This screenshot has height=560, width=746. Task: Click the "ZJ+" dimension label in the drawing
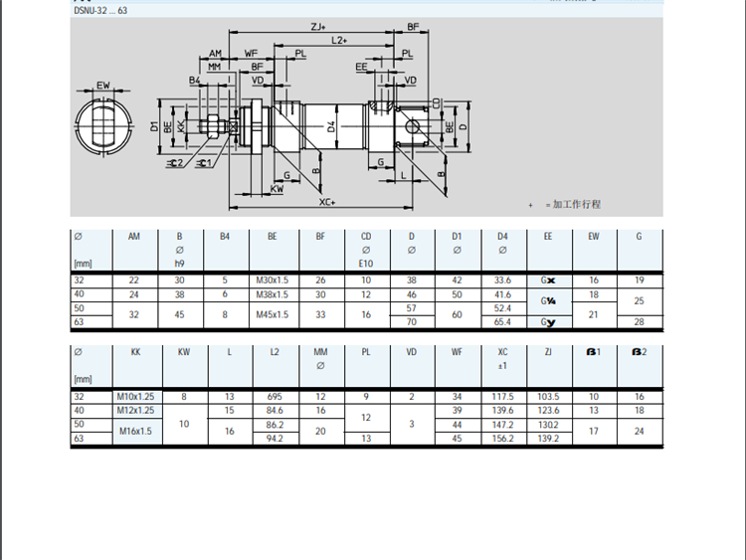click(x=318, y=27)
